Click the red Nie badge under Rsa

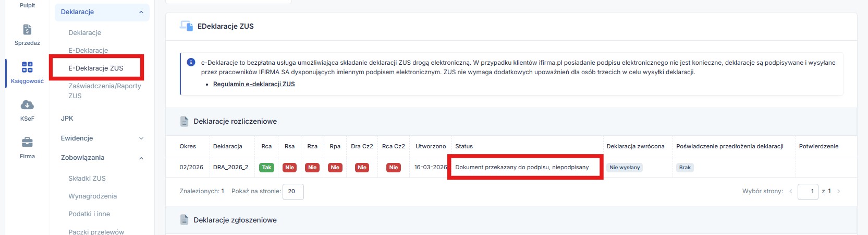289,168
